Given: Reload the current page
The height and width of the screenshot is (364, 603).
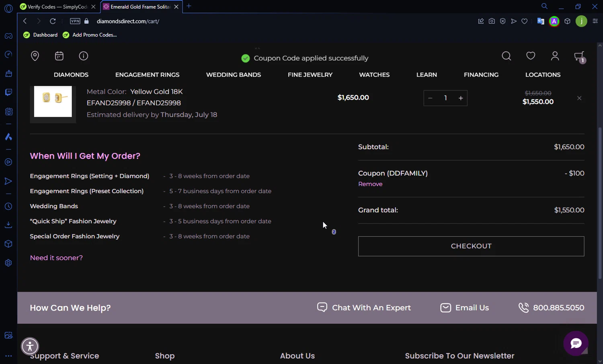Looking at the screenshot, I should 53,21.
